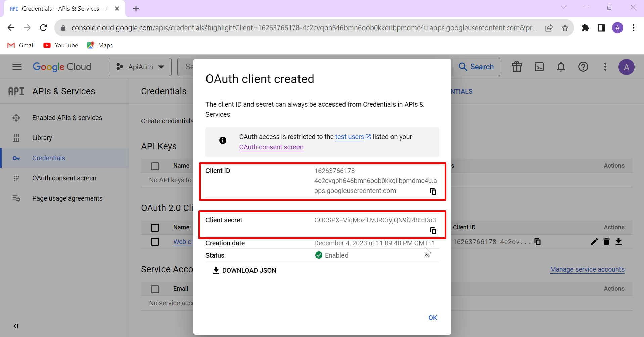
Task: Copy the Client secret to clipboard
Action: point(433,231)
